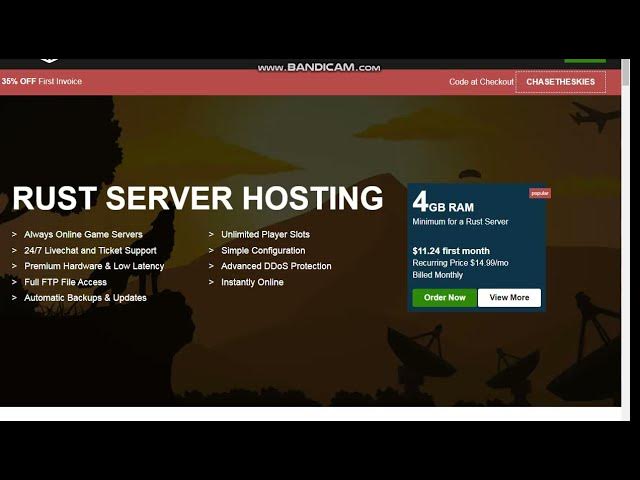
Task: Click '24/7 Livechat and Ticket Support' text
Action: tap(90, 251)
